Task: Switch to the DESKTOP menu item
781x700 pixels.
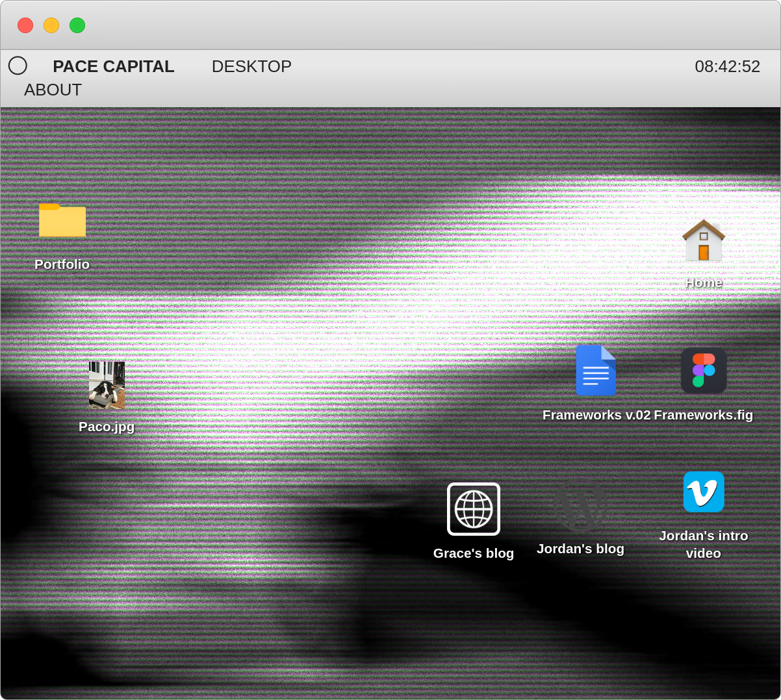Action: click(251, 66)
